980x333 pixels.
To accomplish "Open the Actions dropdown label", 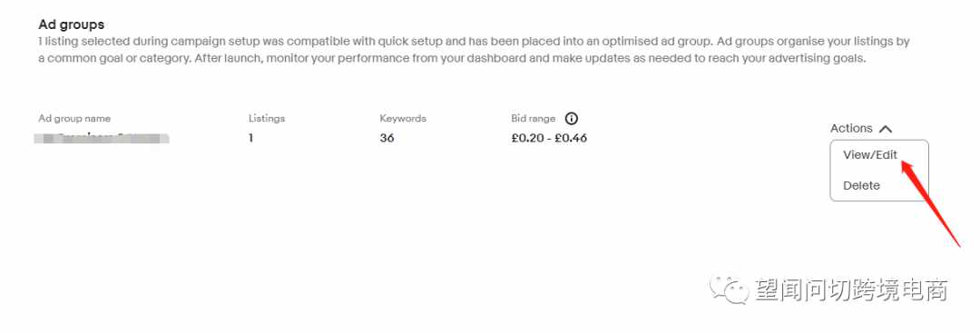I will click(850, 128).
